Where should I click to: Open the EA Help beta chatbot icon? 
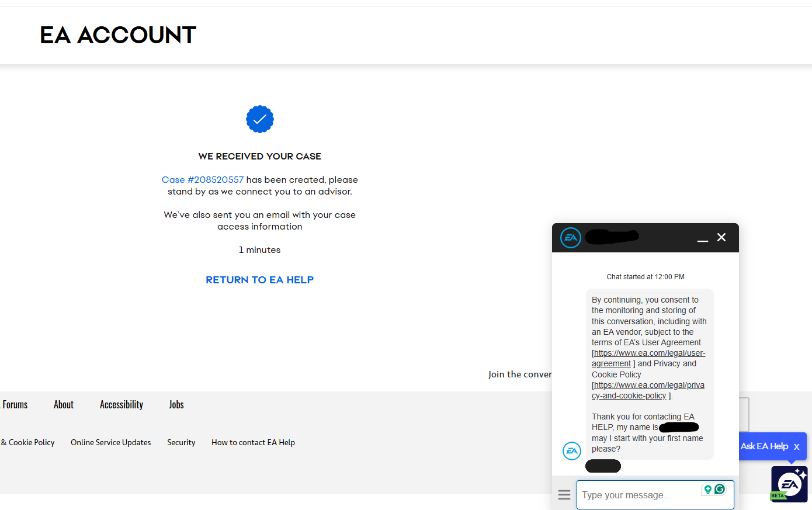pyautogui.click(x=789, y=484)
